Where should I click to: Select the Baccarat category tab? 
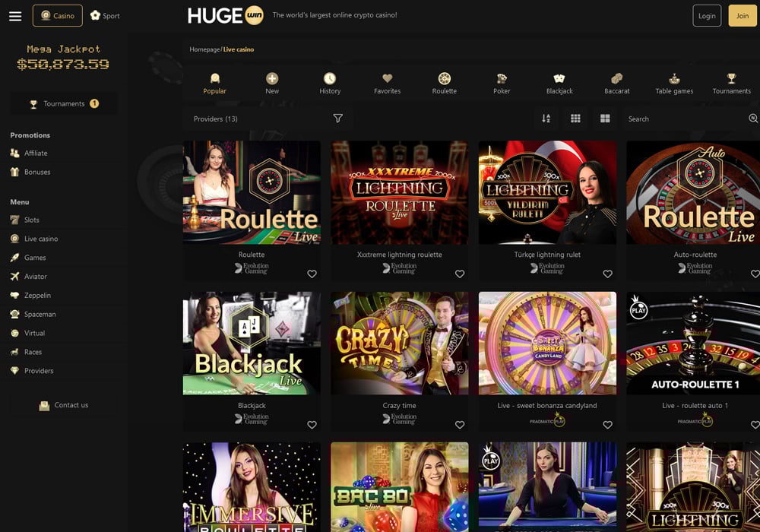pyautogui.click(x=616, y=84)
